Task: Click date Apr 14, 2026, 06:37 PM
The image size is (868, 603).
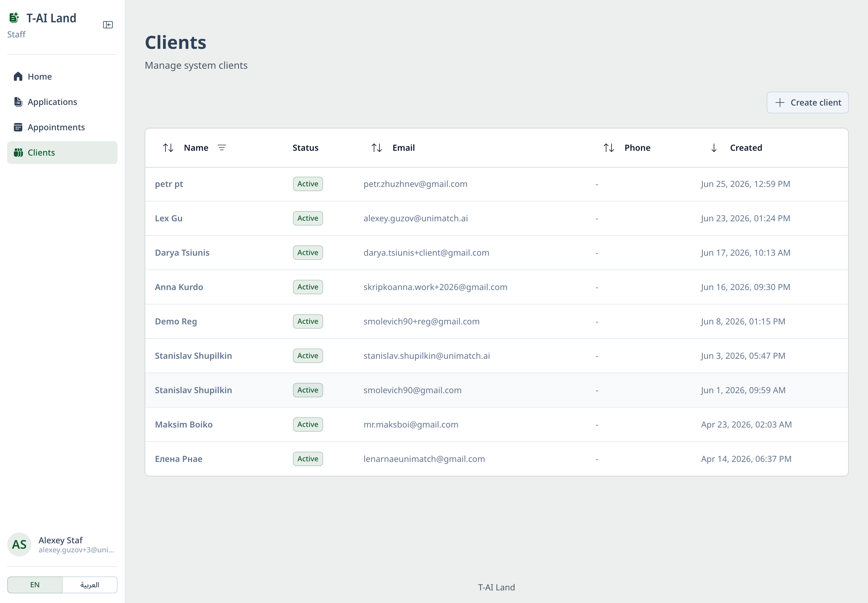Action: pos(746,459)
